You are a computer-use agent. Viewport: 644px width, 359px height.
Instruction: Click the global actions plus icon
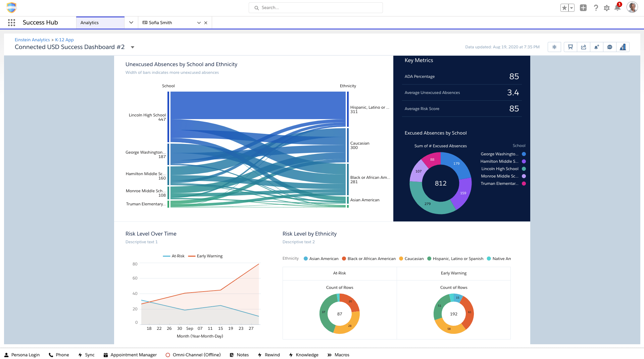click(x=583, y=8)
